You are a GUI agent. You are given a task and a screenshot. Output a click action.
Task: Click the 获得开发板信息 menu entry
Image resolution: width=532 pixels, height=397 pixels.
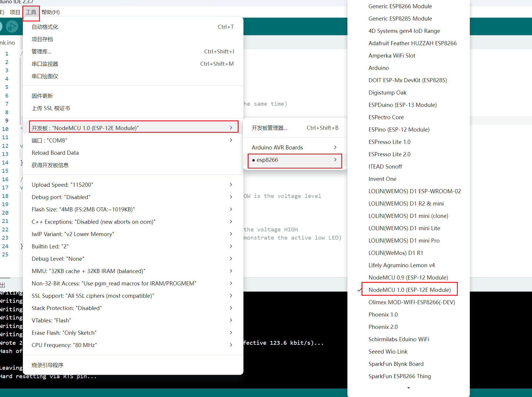[x=50, y=165]
